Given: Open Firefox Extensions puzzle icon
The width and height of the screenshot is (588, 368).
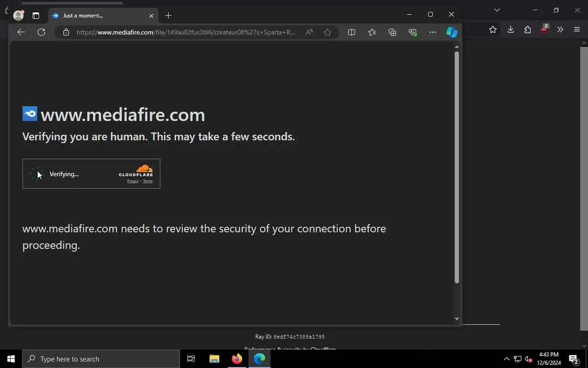Looking at the screenshot, I should (x=527, y=30).
